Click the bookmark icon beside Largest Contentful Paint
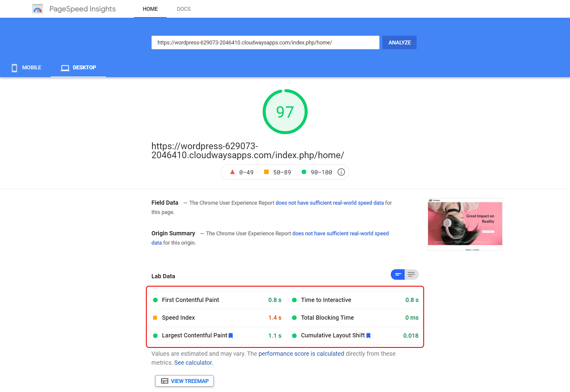This screenshot has width=570, height=392. pos(231,335)
